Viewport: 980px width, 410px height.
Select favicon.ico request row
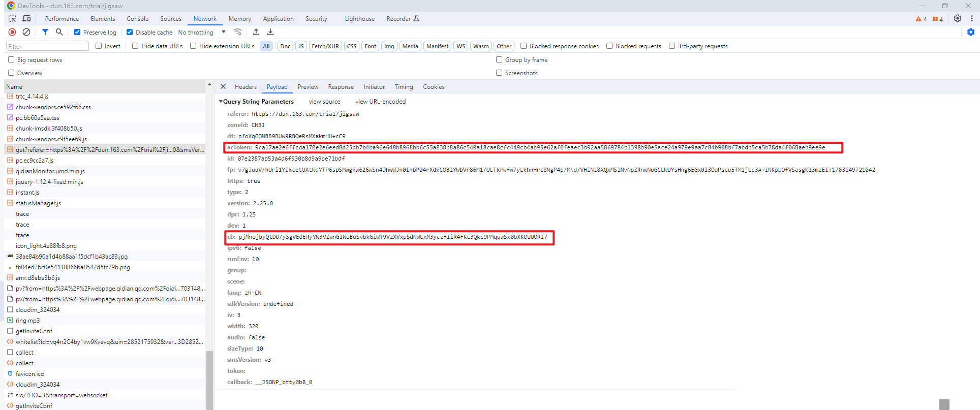pos(105,374)
